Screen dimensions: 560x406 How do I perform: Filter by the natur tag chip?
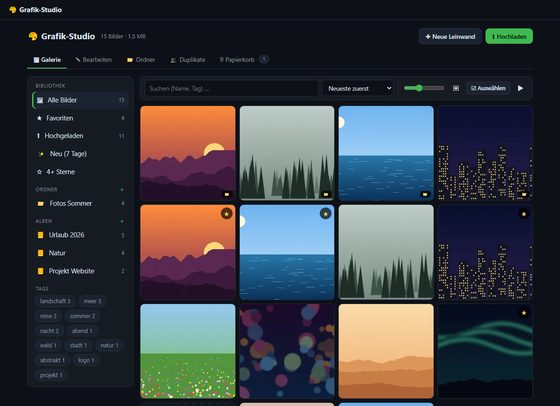(x=109, y=345)
